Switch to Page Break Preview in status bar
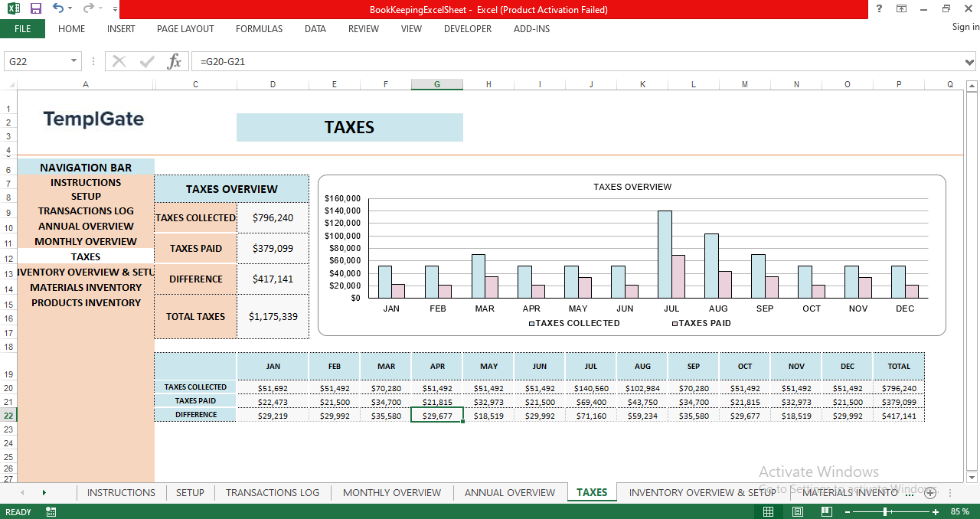The width and height of the screenshot is (980, 519). coord(826,511)
